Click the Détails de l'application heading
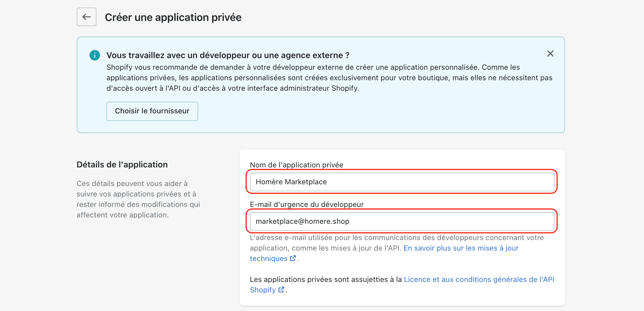 pyautogui.click(x=122, y=165)
